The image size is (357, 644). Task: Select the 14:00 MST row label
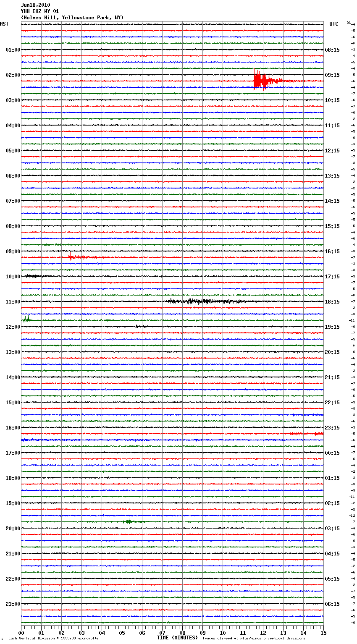click(x=13, y=377)
